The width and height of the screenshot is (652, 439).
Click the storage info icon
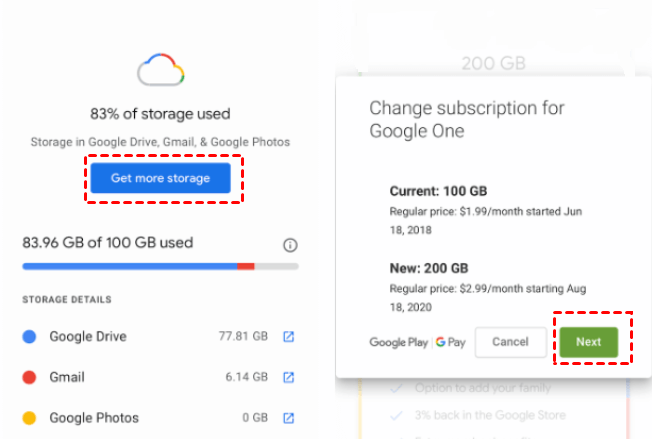pyautogui.click(x=290, y=245)
